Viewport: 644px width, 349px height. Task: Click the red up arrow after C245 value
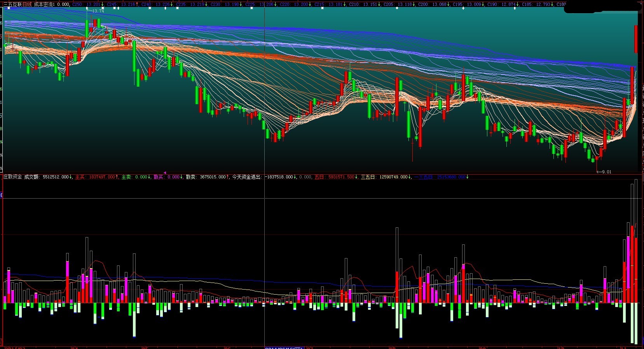tap(137, 4)
